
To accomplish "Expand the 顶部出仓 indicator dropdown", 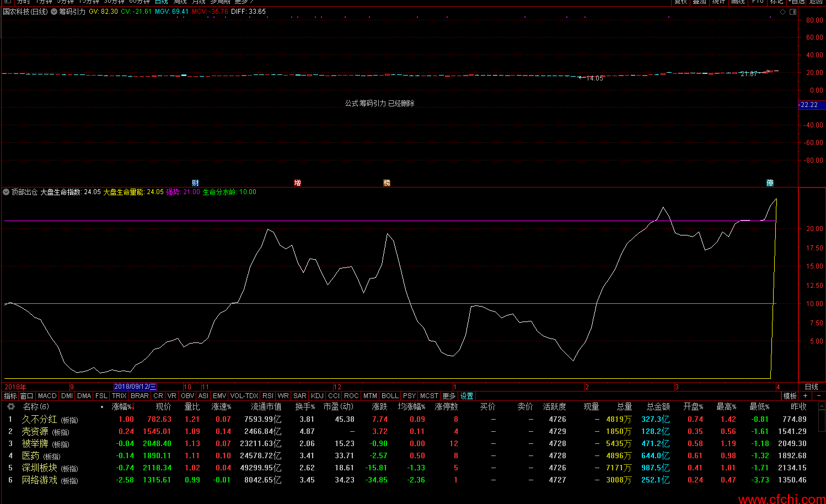I will coord(6,192).
